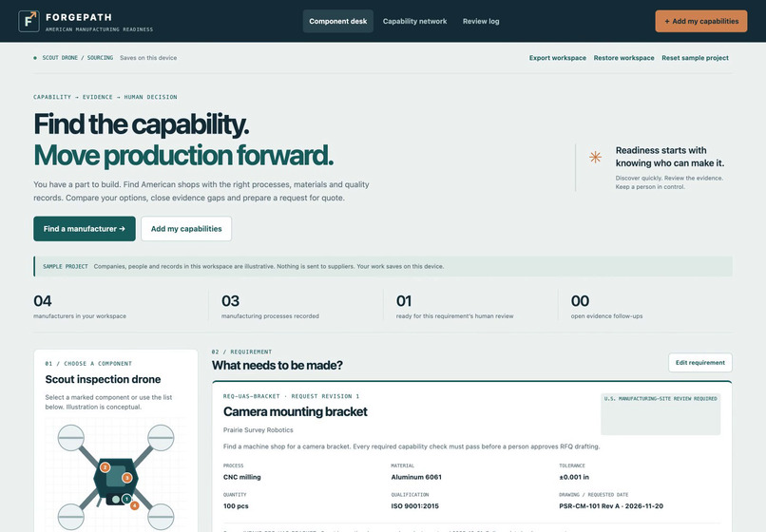The image size is (766, 532).
Task: Click 'Readiness starts with knowing' callout text
Action: pos(670,157)
